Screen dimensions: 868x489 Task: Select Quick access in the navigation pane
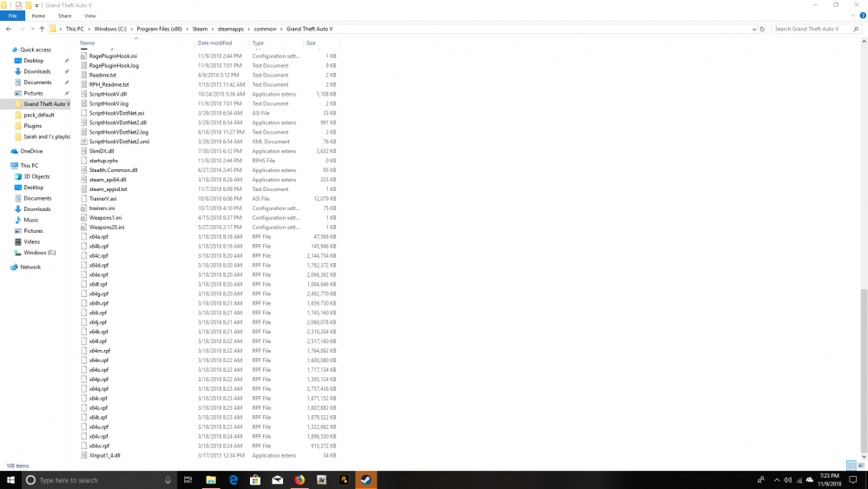point(36,50)
